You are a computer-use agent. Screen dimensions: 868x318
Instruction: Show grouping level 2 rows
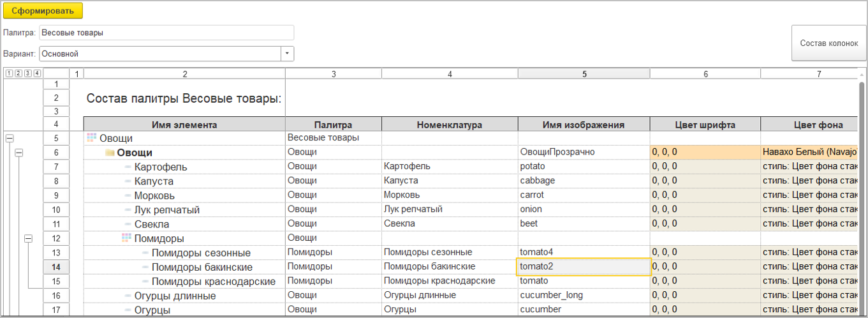[18, 73]
